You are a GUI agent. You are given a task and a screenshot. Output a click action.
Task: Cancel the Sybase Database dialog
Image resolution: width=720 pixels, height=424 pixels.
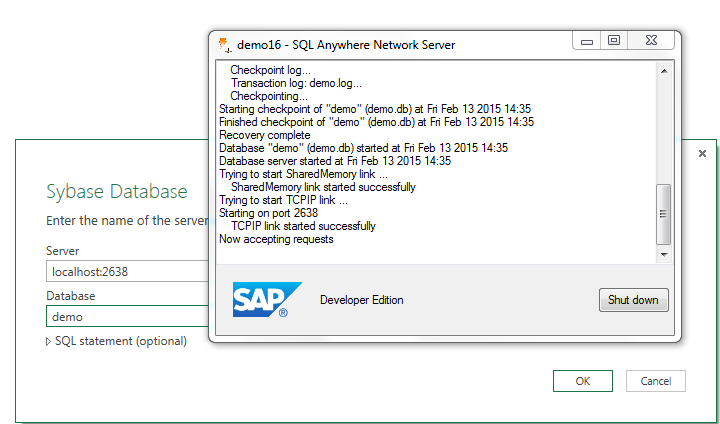(x=656, y=381)
